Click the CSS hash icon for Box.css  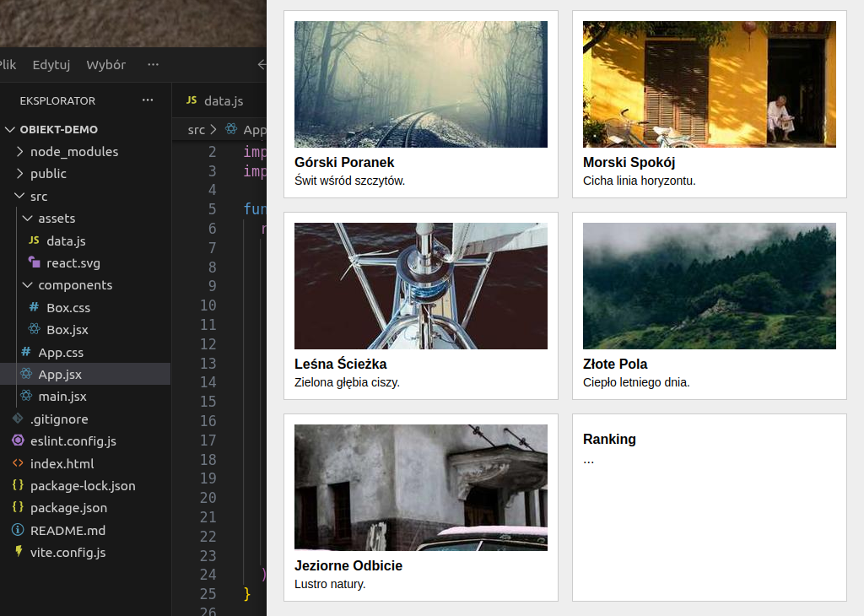[x=34, y=307]
